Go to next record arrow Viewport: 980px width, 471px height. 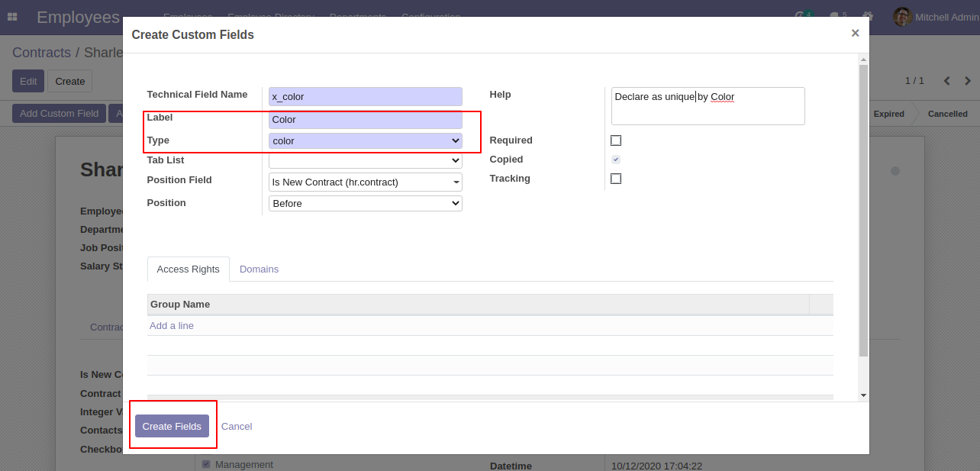968,81
